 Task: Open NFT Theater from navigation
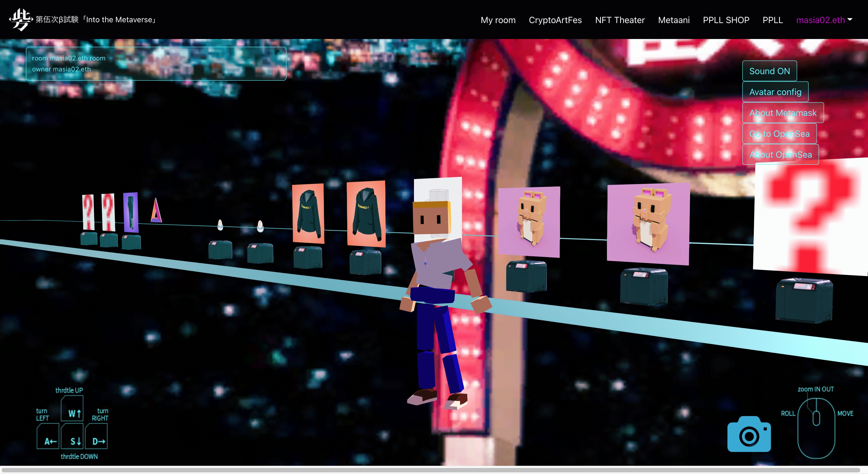[x=620, y=20]
